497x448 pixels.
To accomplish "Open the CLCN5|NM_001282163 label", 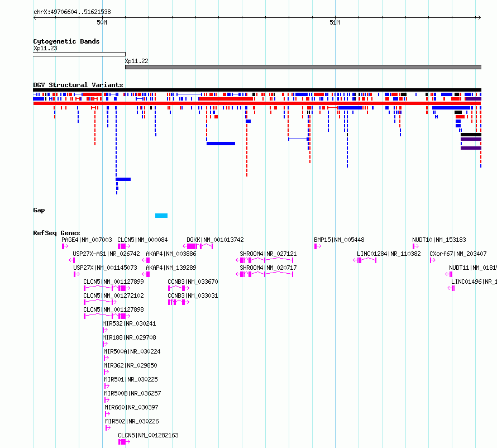I will tap(148, 435).
